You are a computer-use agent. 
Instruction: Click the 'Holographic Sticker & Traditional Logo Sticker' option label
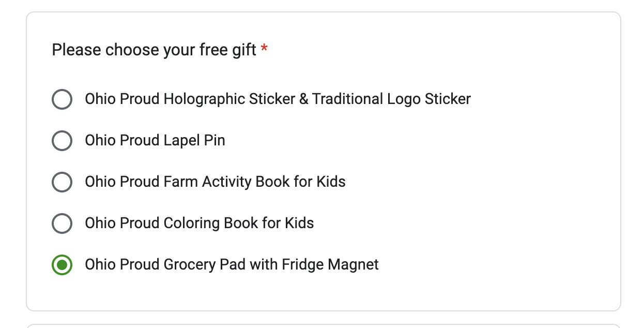(278, 99)
